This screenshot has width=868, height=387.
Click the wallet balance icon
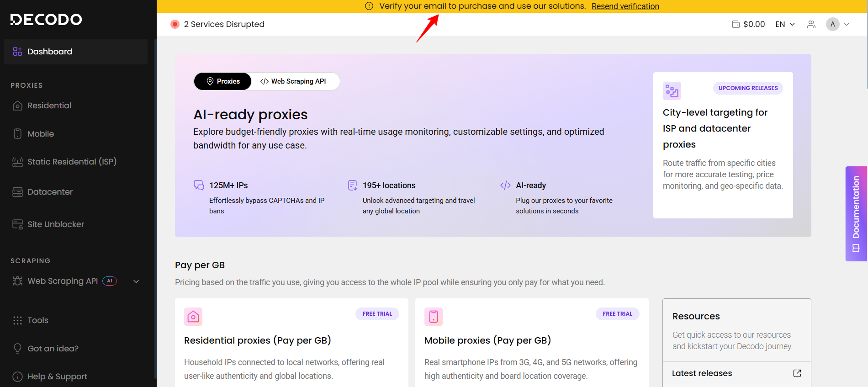[736, 24]
